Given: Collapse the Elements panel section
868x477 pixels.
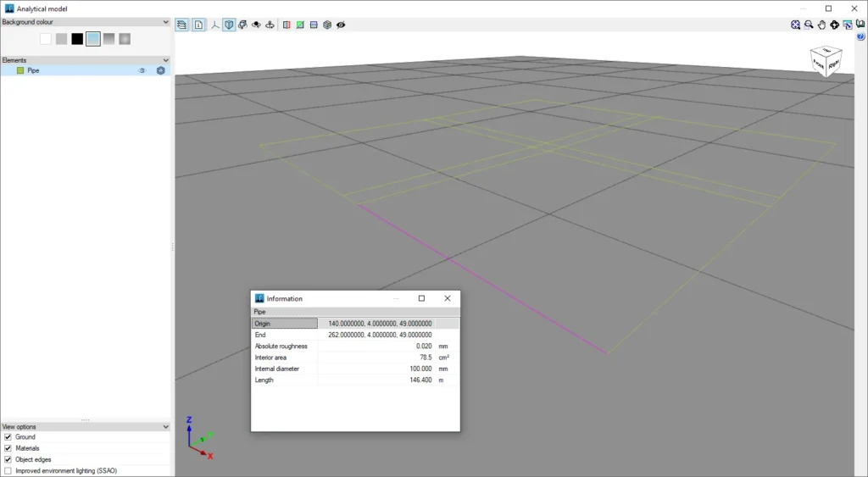Looking at the screenshot, I should pos(165,60).
